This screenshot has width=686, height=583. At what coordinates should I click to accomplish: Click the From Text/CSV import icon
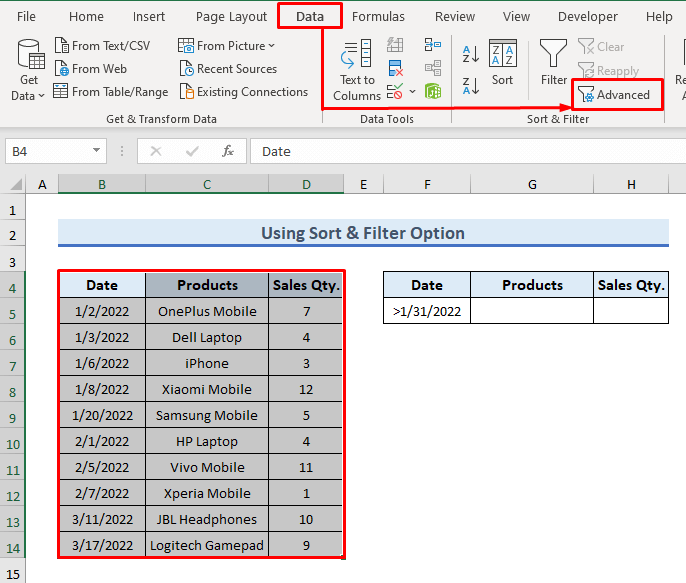61,46
